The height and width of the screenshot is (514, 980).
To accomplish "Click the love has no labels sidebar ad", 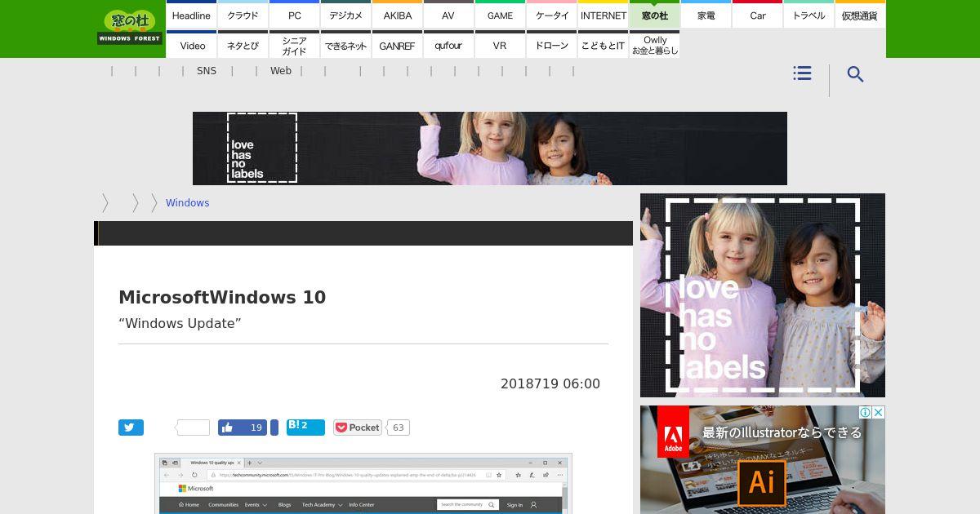I will coord(763,295).
